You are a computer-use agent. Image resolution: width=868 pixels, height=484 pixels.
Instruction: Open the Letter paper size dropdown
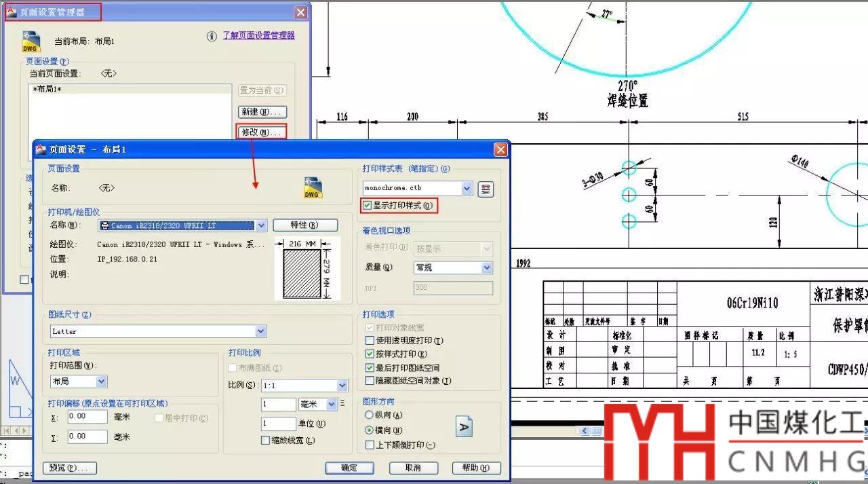261,331
